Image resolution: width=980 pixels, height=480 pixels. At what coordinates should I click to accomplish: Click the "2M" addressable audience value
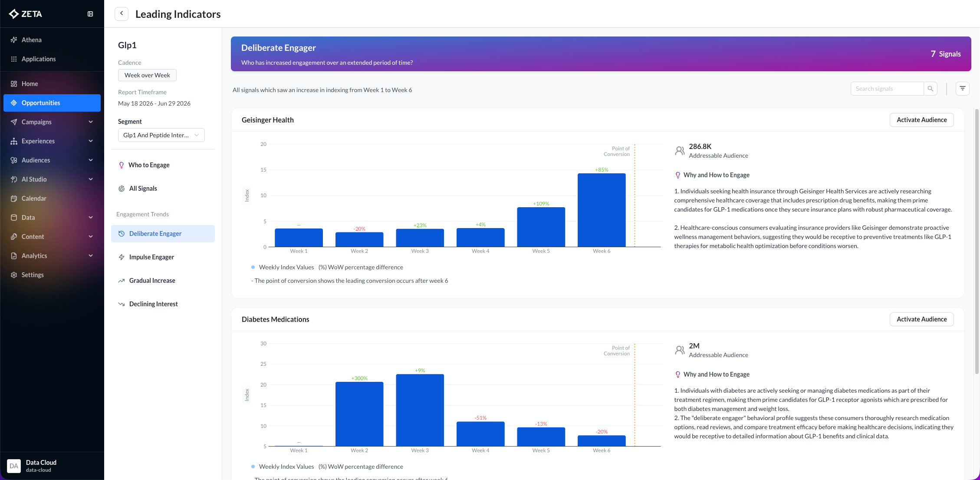pos(694,346)
